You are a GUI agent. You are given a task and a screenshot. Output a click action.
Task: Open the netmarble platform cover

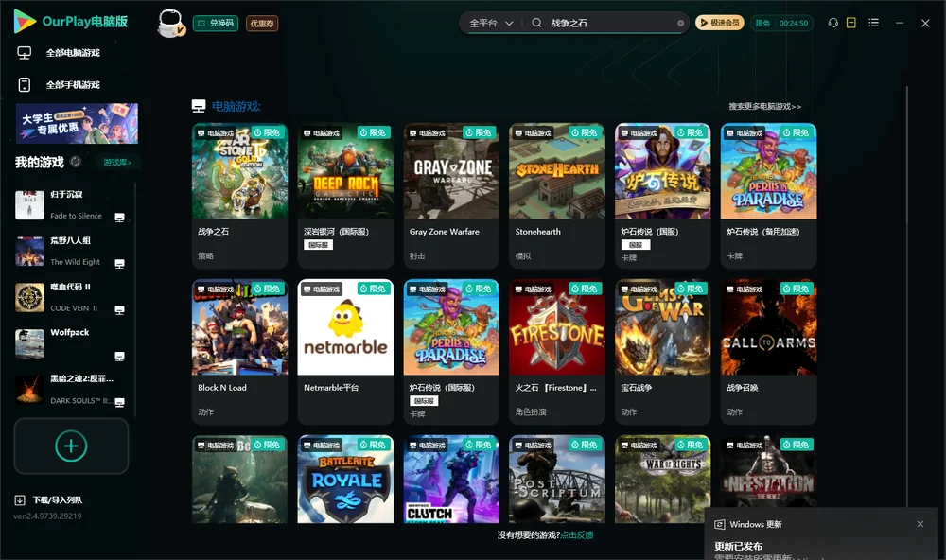345,327
